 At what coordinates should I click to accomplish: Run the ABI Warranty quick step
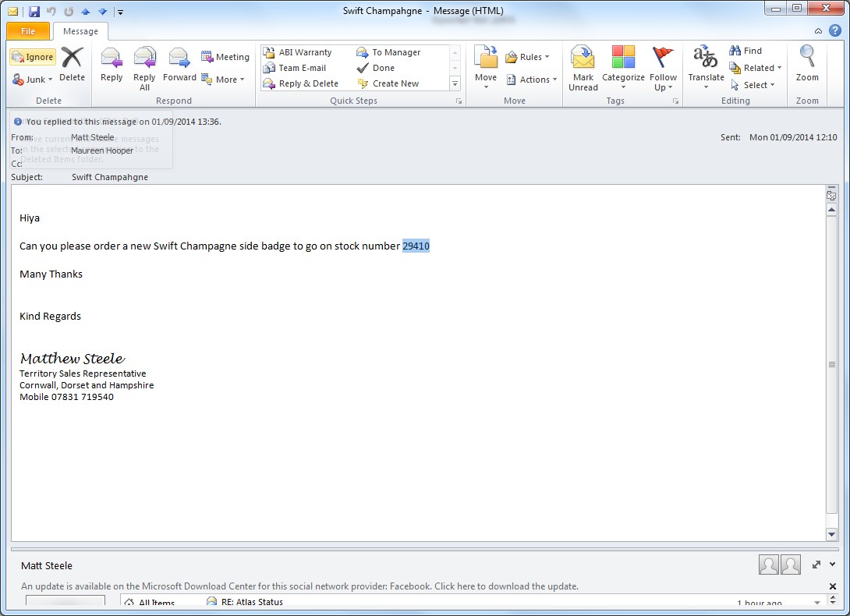[298, 52]
